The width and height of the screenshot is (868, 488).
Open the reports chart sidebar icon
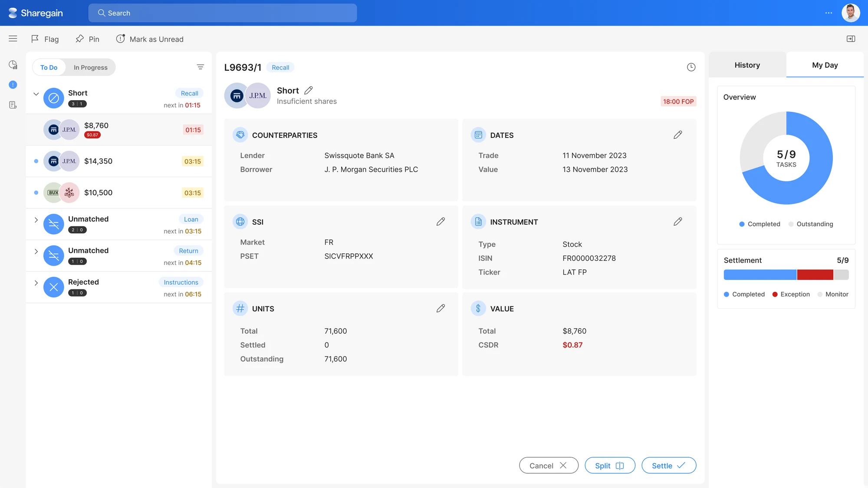click(x=13, y=65)
